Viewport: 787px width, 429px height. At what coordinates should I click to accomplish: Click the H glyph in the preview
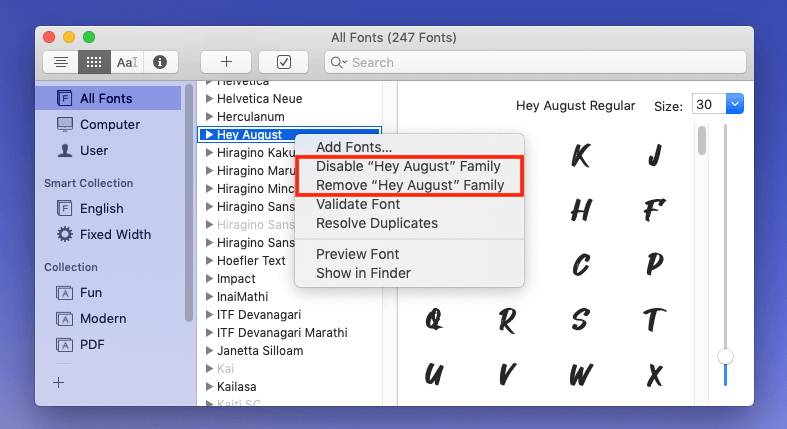click(581, 210)
